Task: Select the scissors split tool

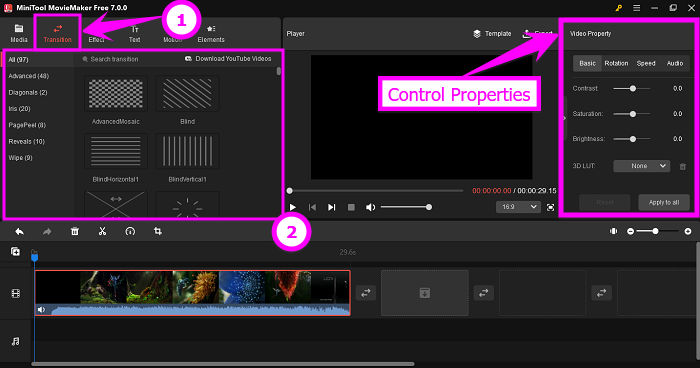Action: tap(102, 231)
